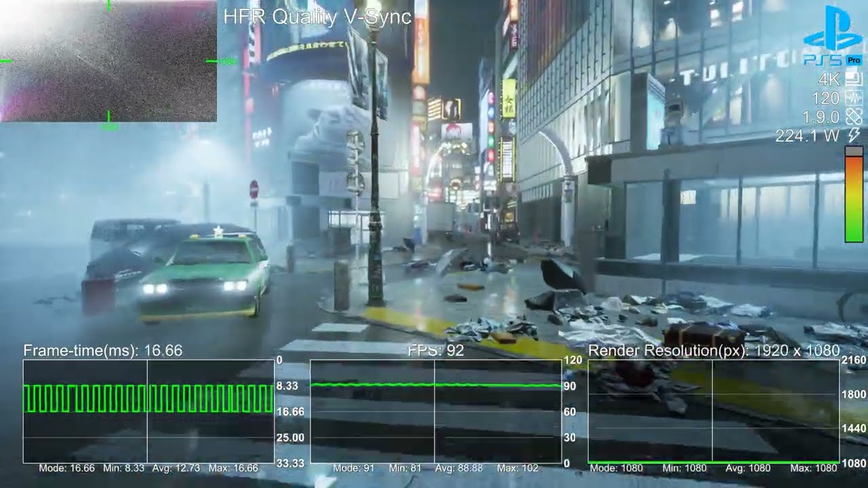Click the 4K output label
The height and width of the screenshot is (488, 868).
(829, 80)
